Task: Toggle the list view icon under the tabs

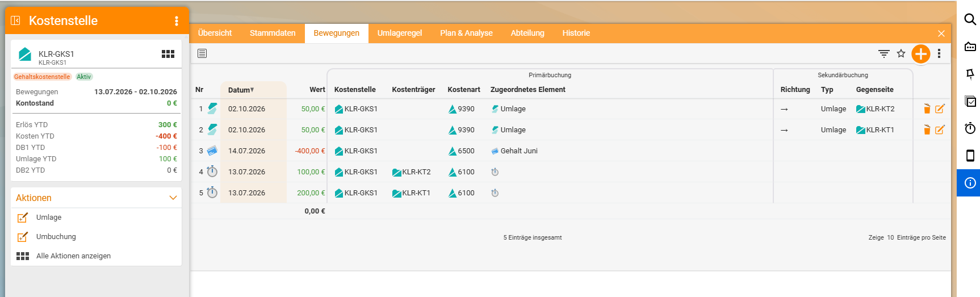Action: point(202,53)
